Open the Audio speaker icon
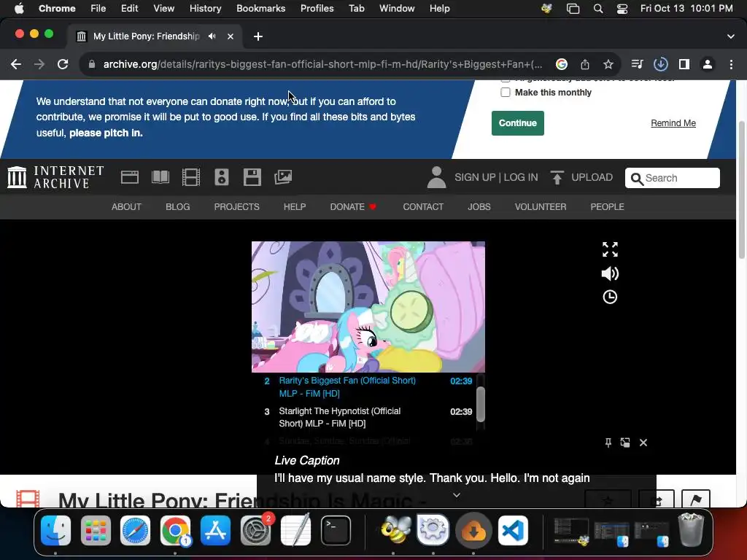Image resolution: width=747 pixels, height=560 pixels. tap(222, 177)
